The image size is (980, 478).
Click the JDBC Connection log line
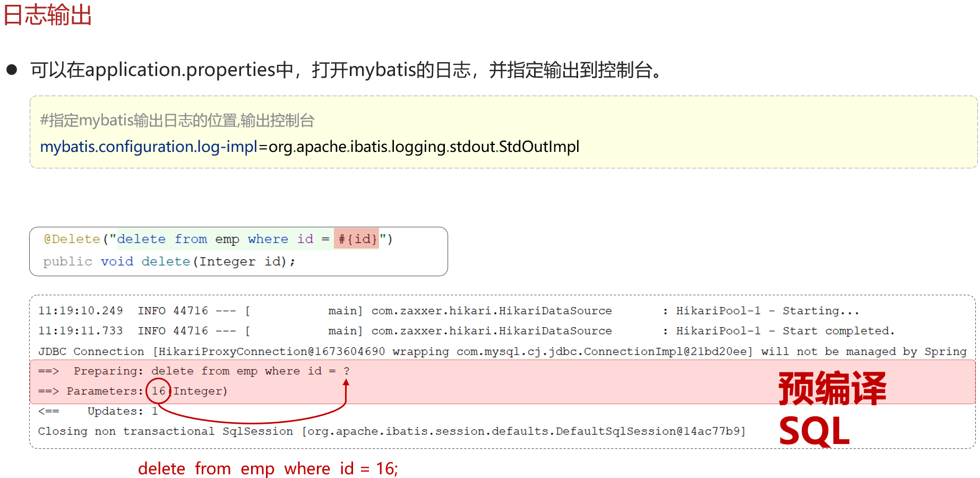(x=502, y=351)
